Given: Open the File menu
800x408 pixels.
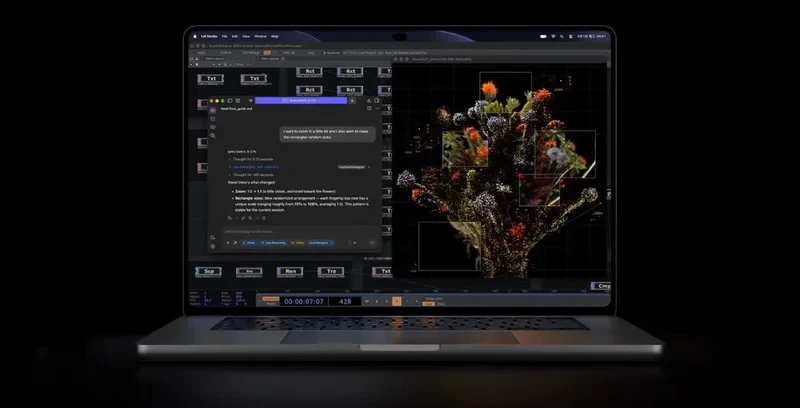Looking at the screenshot, I should (224, 36).
